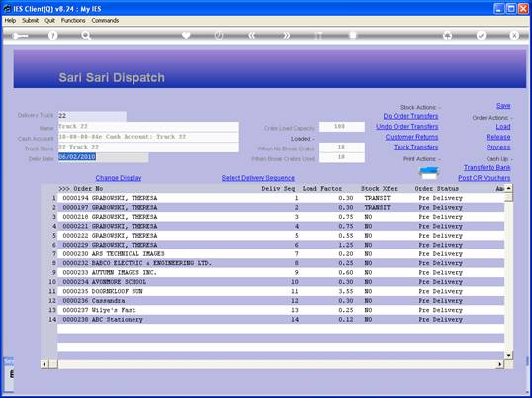Click the Post CR Vouchers link

coord(485,178)
